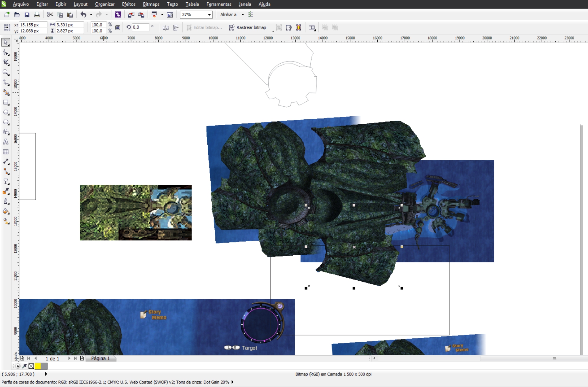The height and width of the screenshot is (387, 588).
Task: Open the Ferramentas menu
Action: point(219,4)
